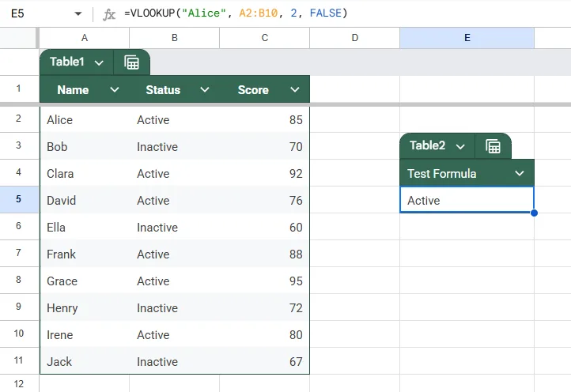Image resolution: width=571 pixels, height=392 pixels.
Task: Select column B header
Action: tap(175, 38)
